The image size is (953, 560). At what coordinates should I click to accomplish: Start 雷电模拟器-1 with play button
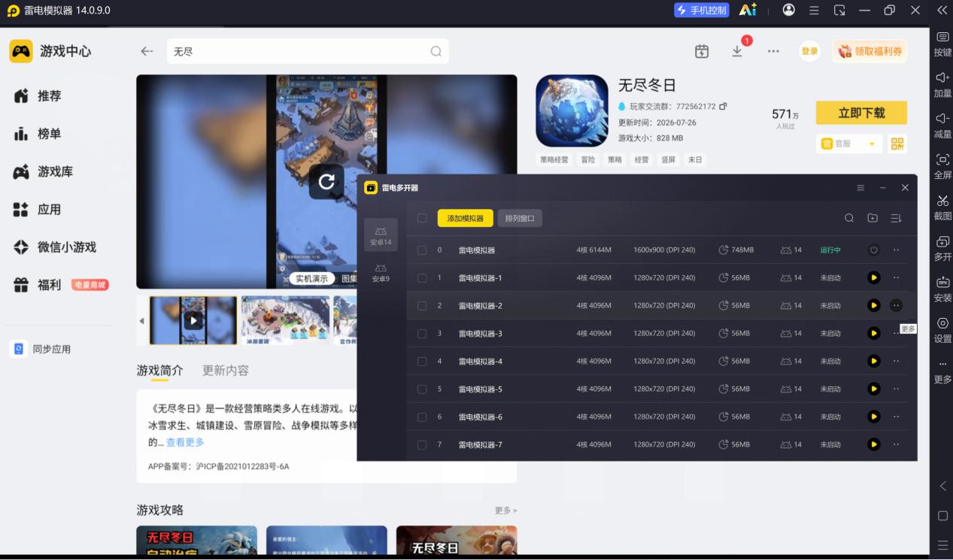(x=873, y=277)
